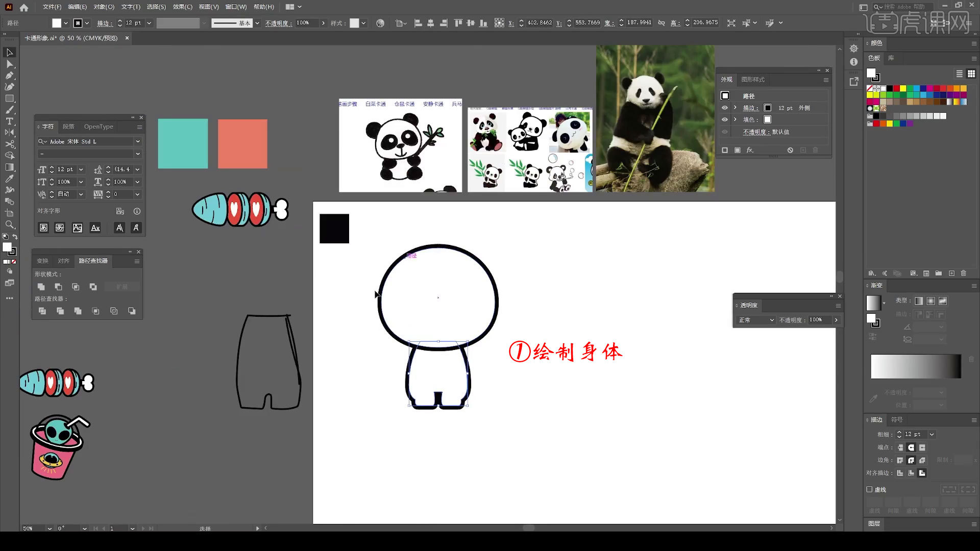The height and width of the screenshot is (551, 980).
Task: Open the Edit Toolbar three-dots button
Action: 9,298
